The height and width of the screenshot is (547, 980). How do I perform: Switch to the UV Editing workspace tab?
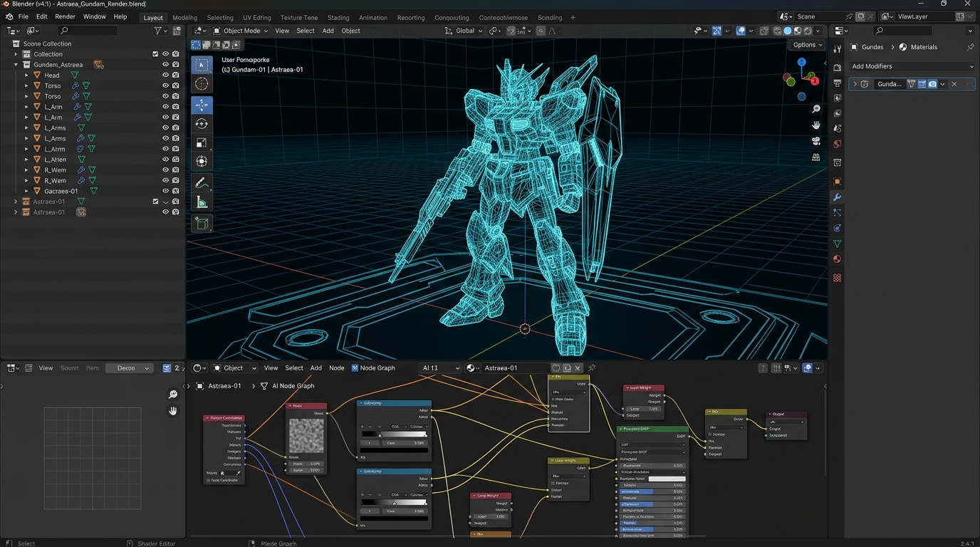point(257,18)
